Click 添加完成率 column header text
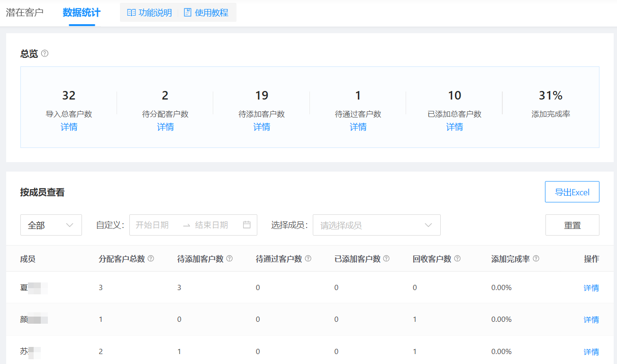617x364 pixels. 510,259
